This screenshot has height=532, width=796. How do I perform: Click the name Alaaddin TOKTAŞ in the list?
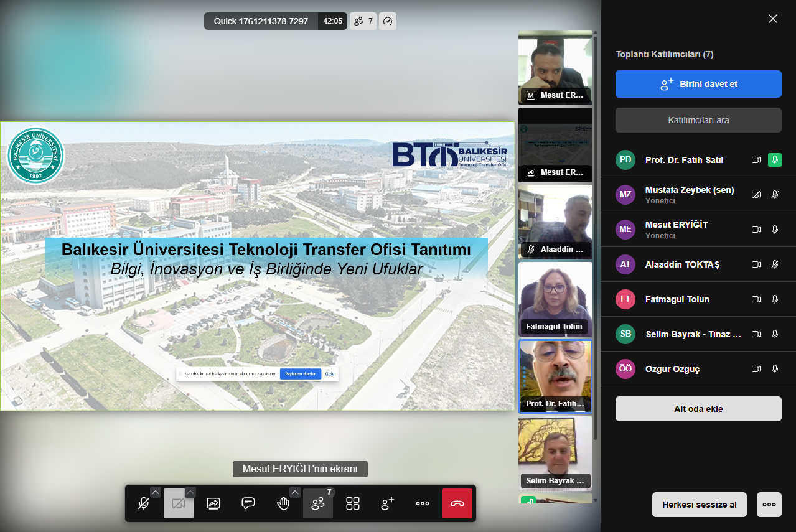(x=682, y=264)
